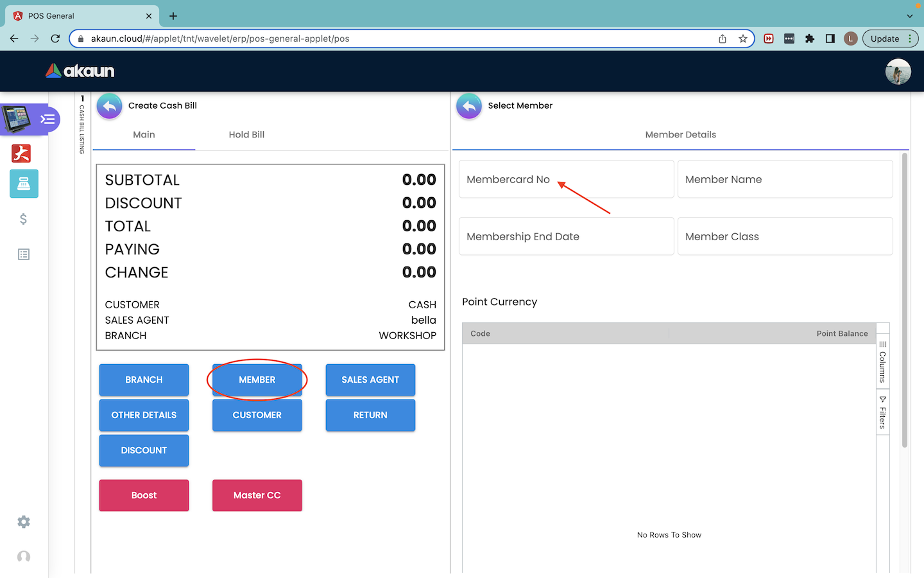
Task: Select the POS General browser tab
Action: [x=83, y=16]
